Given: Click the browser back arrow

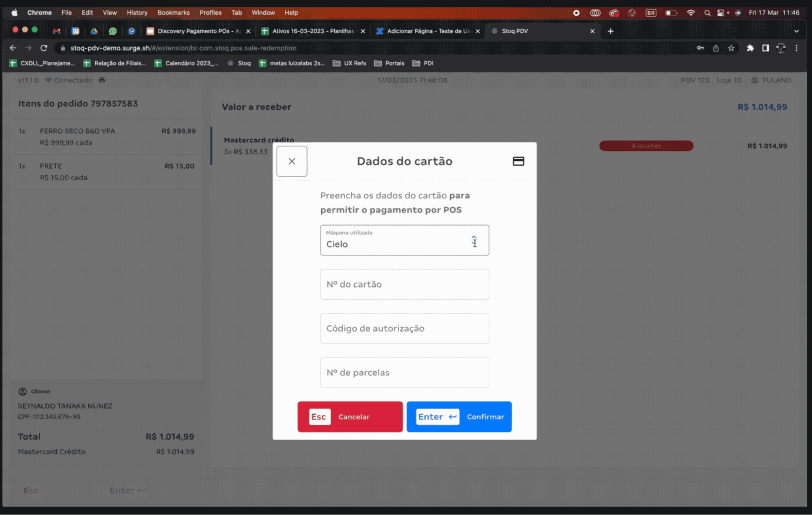Looking at the screenshot, I should (x=13, y=48).
